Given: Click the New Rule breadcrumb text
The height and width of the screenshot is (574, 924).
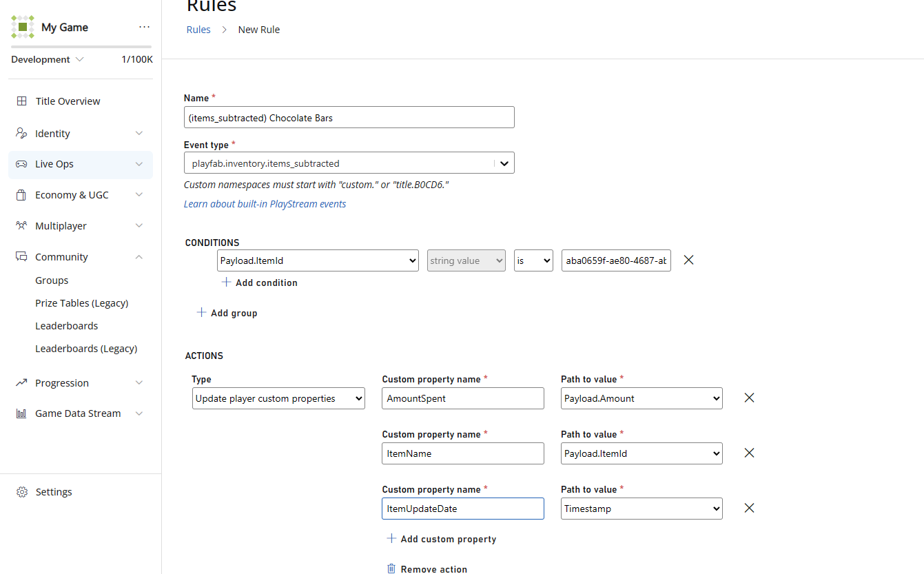Looking at the screenshot, I should [x=259, y=30].
